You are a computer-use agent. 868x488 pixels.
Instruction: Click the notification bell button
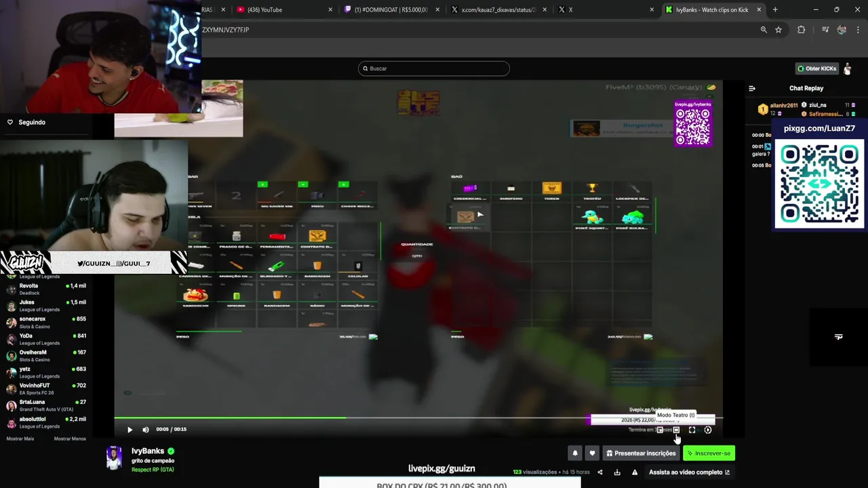tap(575, 453)
